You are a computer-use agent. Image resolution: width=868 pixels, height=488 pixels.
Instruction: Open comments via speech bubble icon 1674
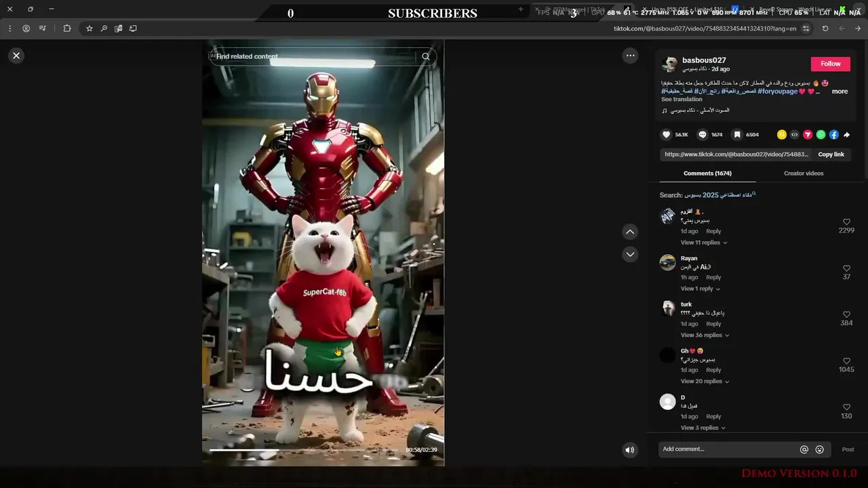[703, 135]
